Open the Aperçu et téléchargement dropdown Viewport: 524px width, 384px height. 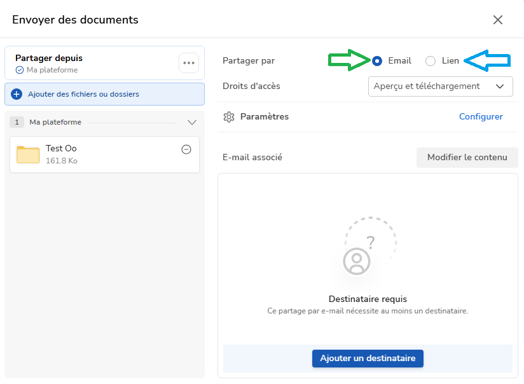click(440, 86)
